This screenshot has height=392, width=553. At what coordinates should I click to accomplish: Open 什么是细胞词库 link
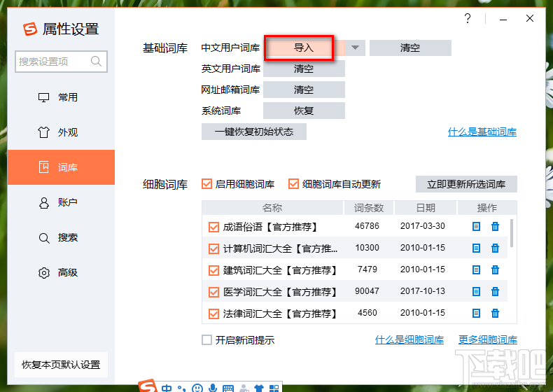[409, 339]
